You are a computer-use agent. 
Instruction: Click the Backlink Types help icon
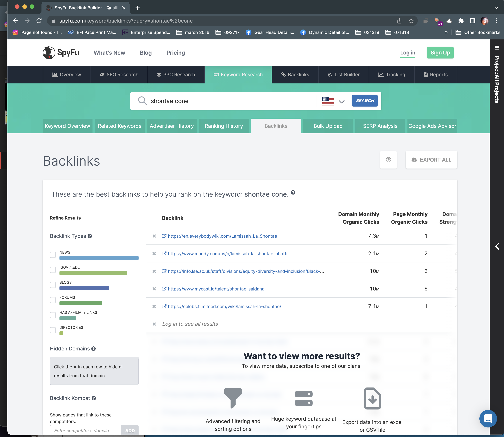click(x=90, y=236)
